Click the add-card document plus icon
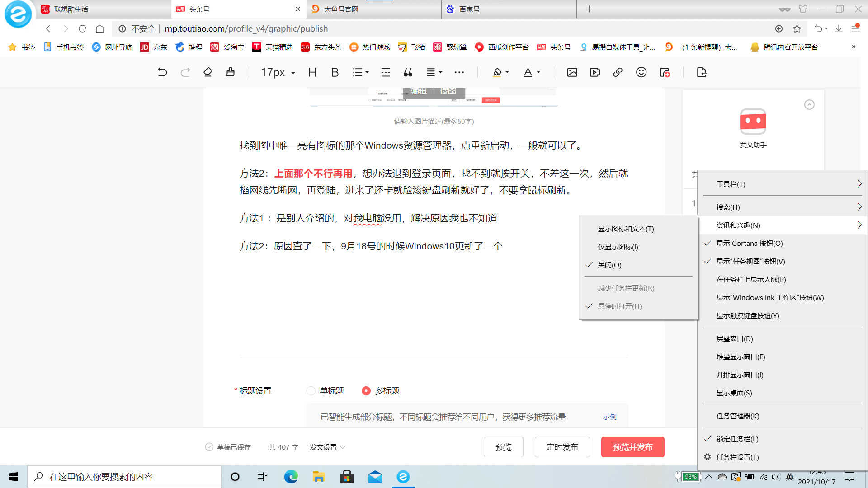This screenshot has height=488, width=868. [x=665, y=72]
